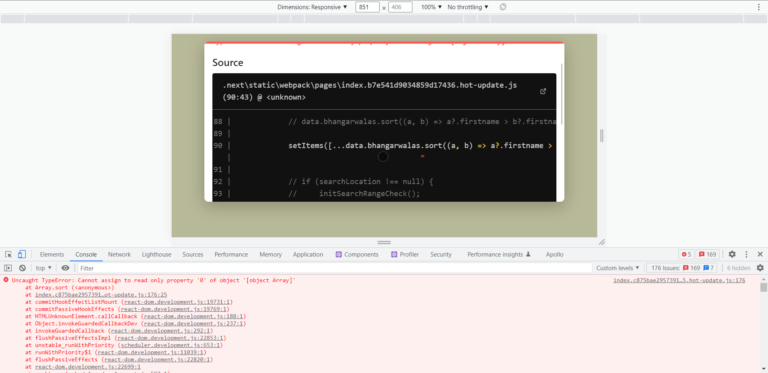This screenshot has width=768, height=373.
Task: Click the 6 hidden messages label
Action: point(738,268)
